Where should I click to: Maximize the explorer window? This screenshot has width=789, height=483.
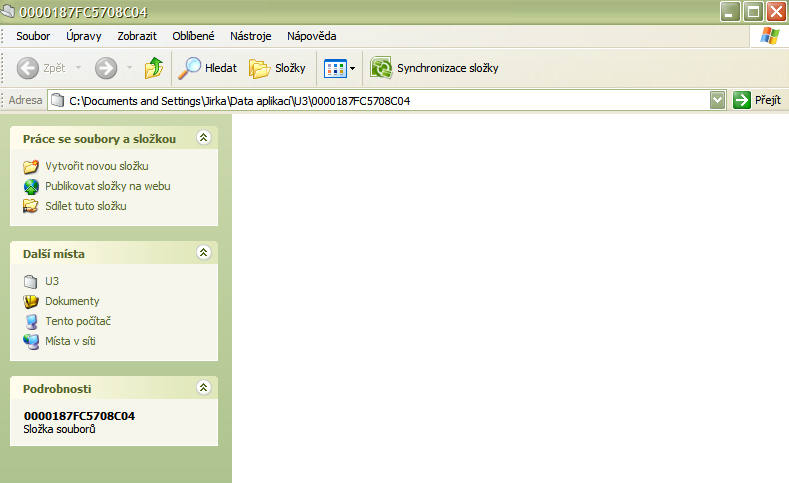[x=753, y=12]
